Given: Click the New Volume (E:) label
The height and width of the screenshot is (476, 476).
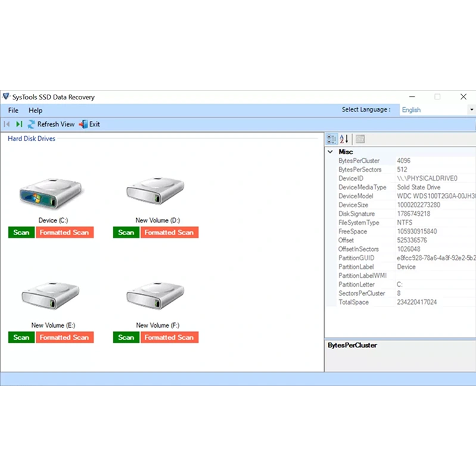Looking at the screenshot, I should [x=53, y=325].
